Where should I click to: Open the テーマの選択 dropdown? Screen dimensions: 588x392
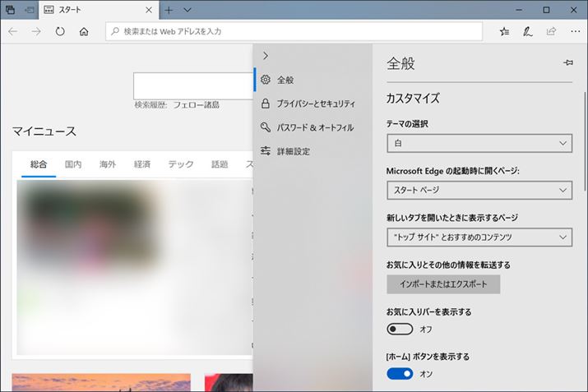point(479,143)
